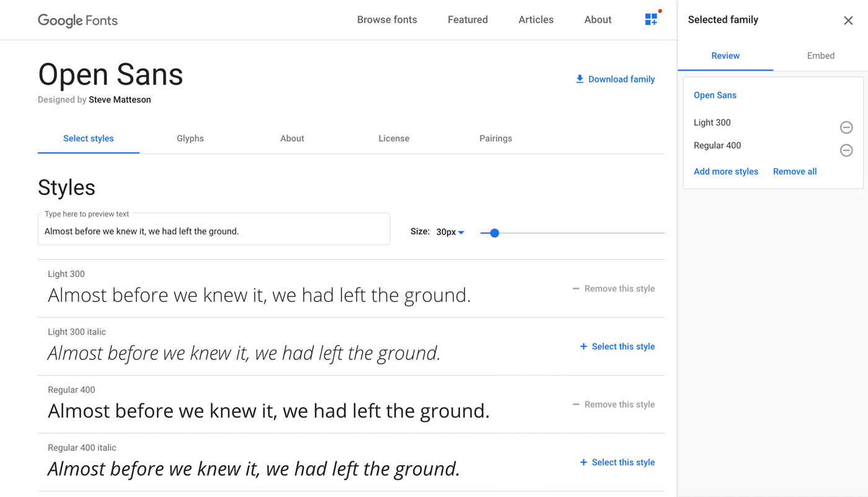Remove the Light 300 style in list

coord(613,289)
